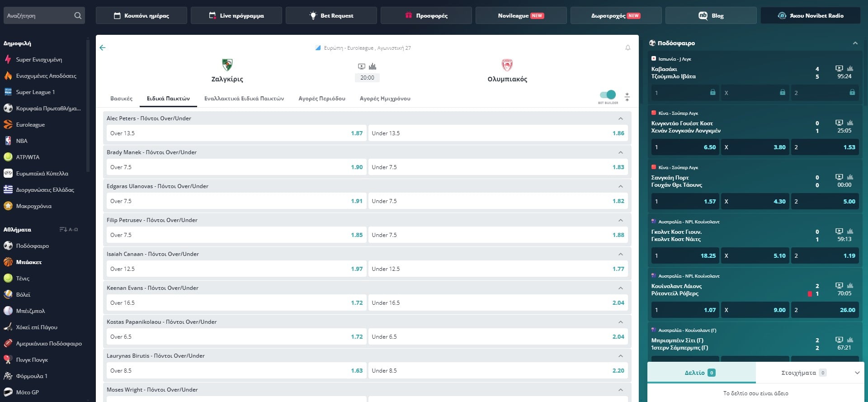Open the Στοιχήματα tab in betslip
The height and width of the screenshot is (402, 868).
pos(798,373)
